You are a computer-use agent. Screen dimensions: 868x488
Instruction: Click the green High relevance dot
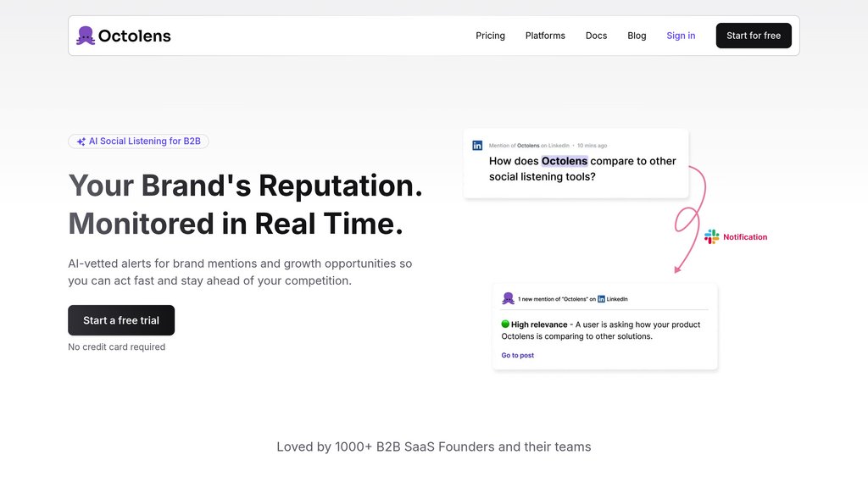tap(505, 324)
